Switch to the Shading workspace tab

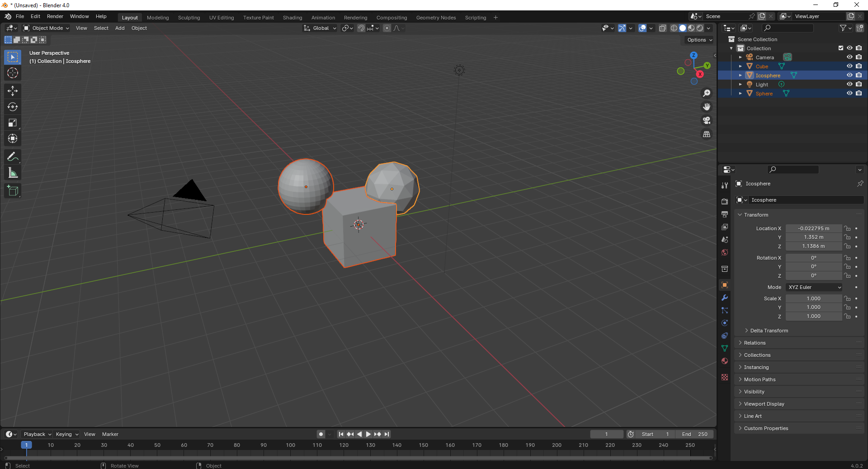[x=292, y=18]
